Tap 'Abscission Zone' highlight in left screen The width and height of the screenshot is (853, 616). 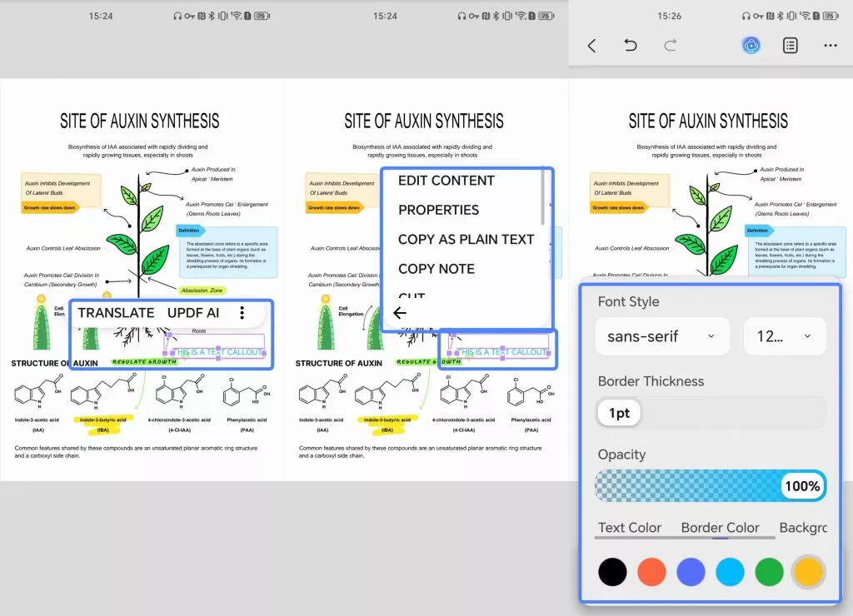[202, 291]
